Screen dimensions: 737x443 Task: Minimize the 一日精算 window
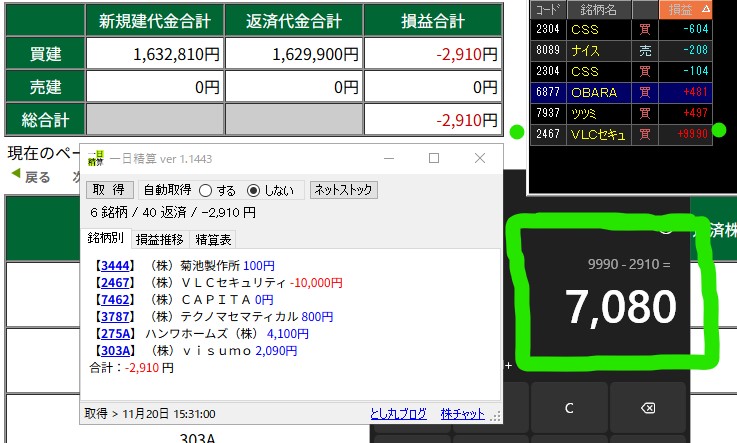pos(387,158)
